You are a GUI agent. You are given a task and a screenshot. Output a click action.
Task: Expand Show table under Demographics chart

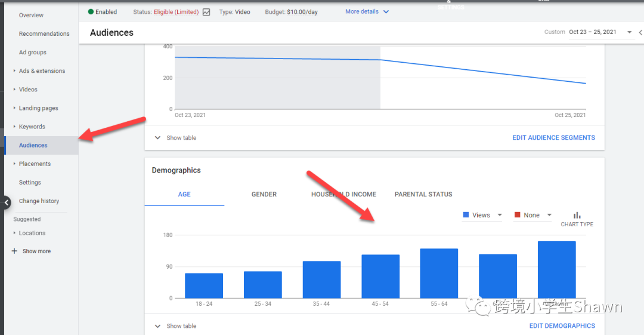point(175,326)
